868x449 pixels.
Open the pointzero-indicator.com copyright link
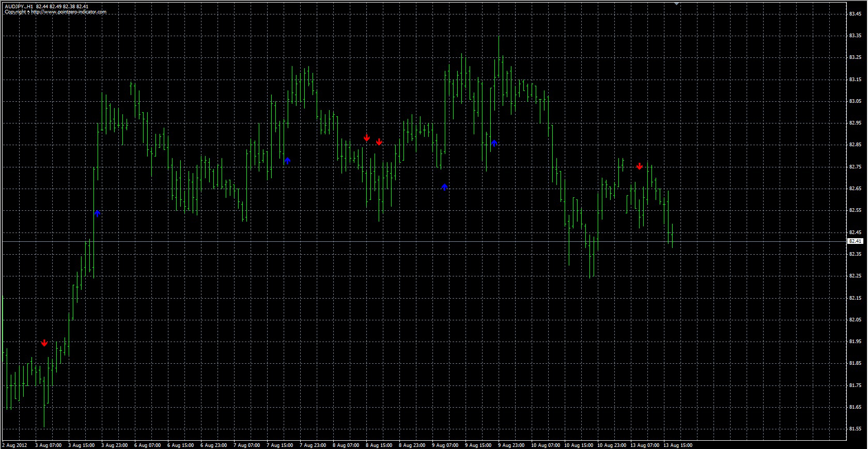click(x=56, y=12)
